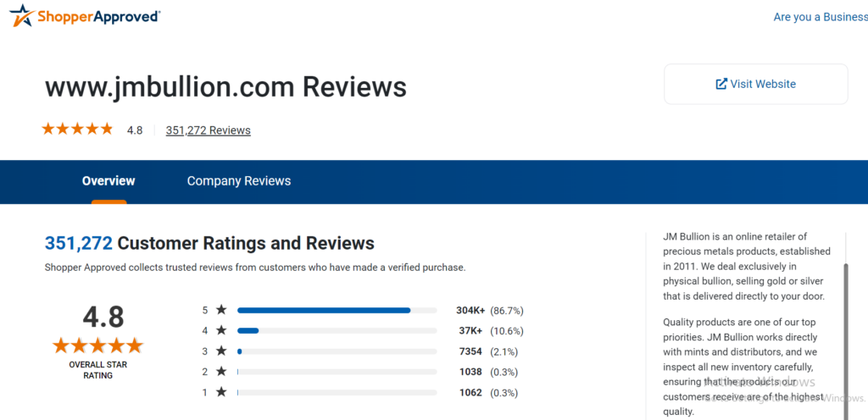The image size is (868, 420).
Task: Filter by the 1062 one-star reviews count
Action: coord(470,393)
